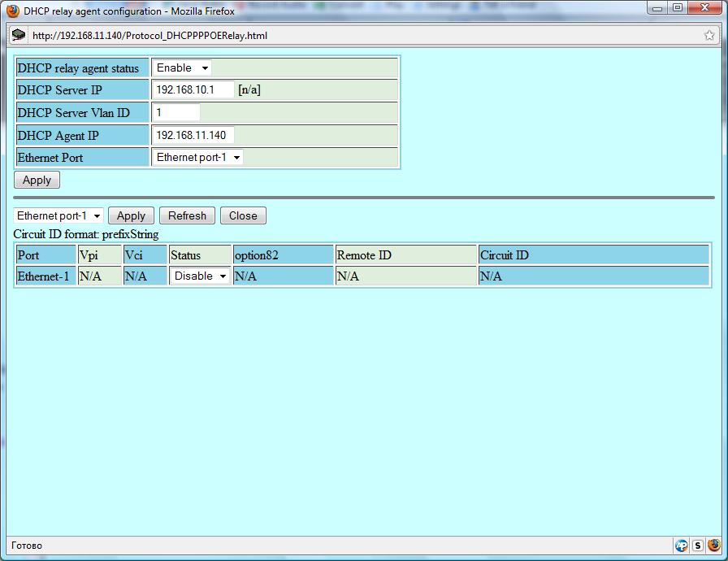The image size is (728, 561).
Task: Click the bookmark star in address bar
Action: pos(709,36)
